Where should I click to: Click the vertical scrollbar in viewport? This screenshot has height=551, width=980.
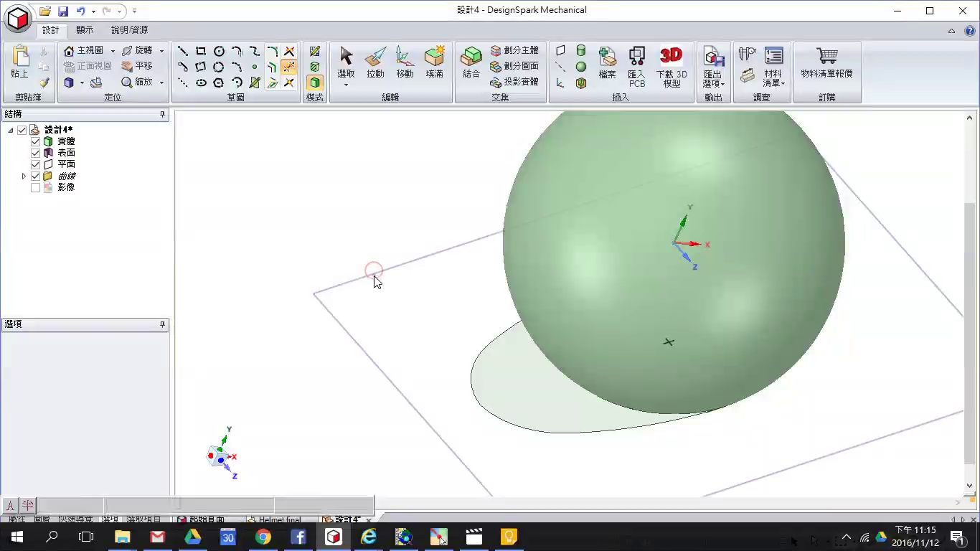(970, 334)
